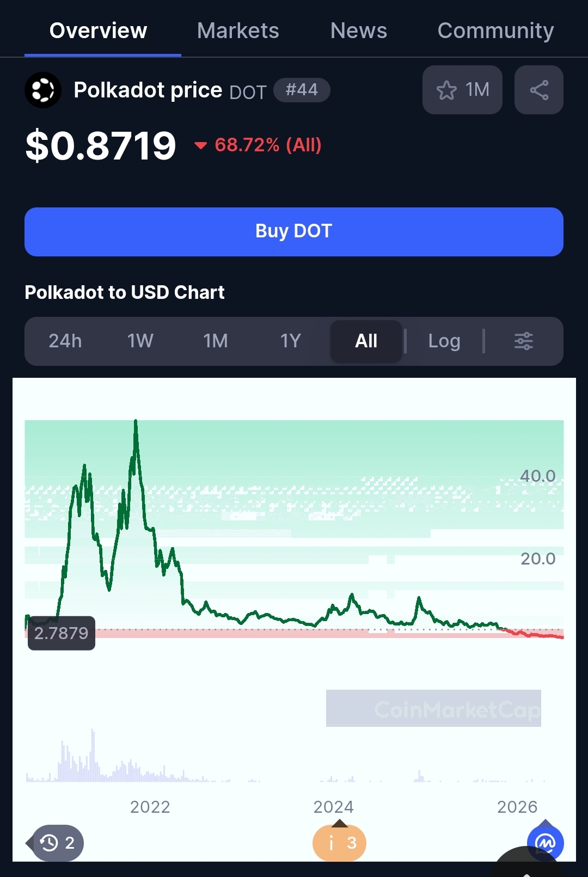Go to the Community tab
588x877 pixels.
[496, 30]
